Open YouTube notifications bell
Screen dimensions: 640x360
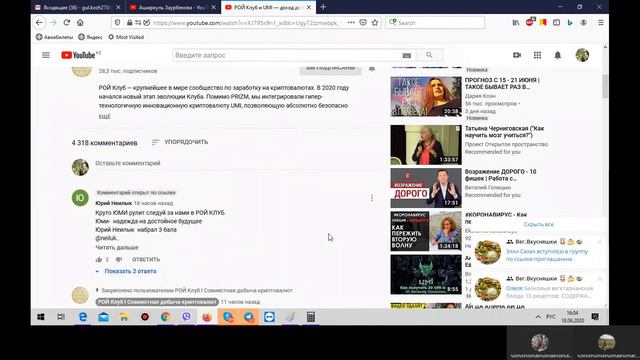pos(558,55)
